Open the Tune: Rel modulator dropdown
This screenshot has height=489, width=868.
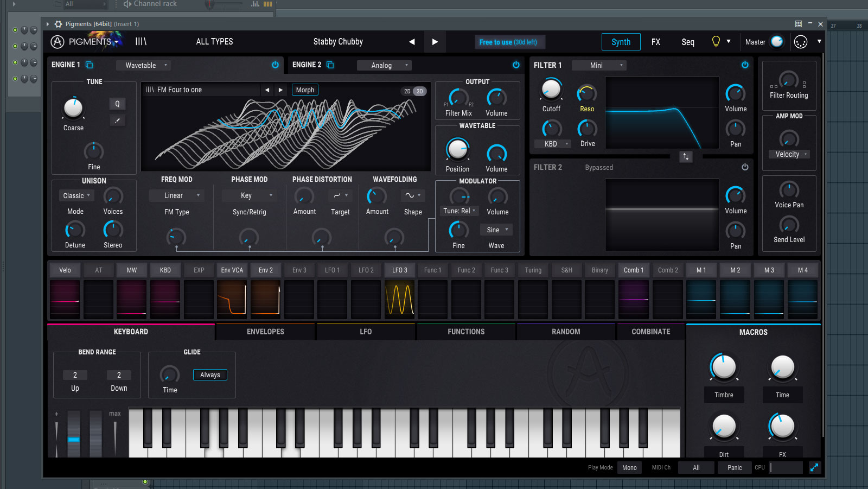[459, 211]
